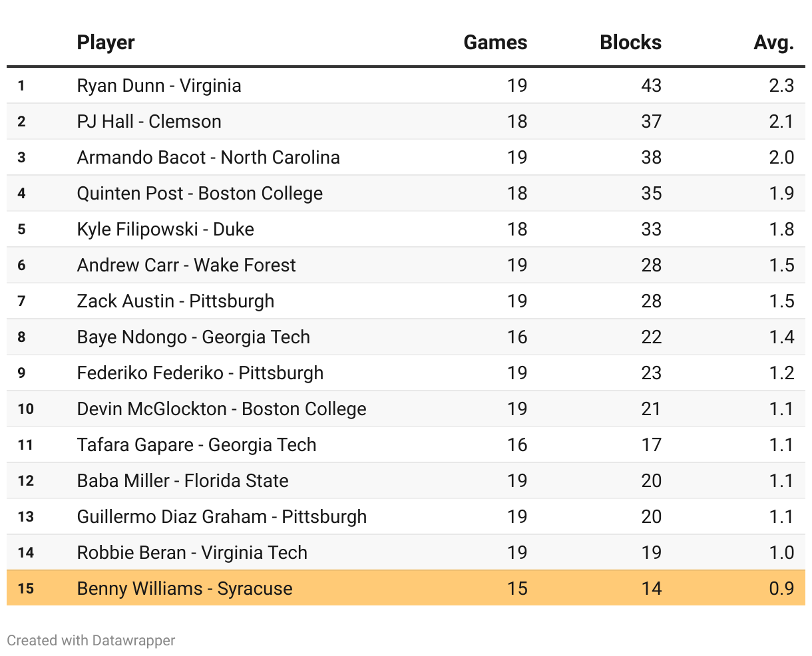Select Guillermo Diaz Graham - Pittsburgh row
The width and height of the screenshot is (812, 656).
tap(222, 517)
